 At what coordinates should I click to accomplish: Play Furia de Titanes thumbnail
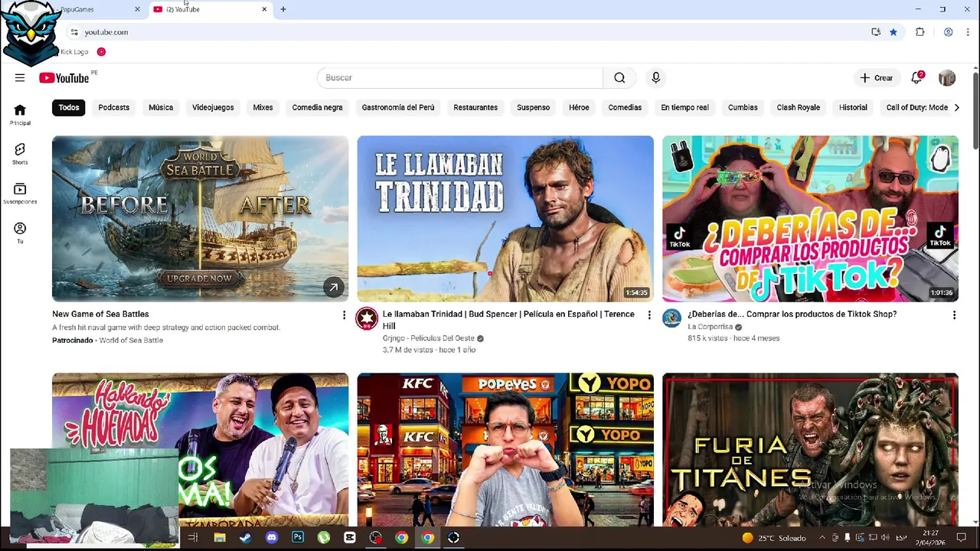point(810,449)
